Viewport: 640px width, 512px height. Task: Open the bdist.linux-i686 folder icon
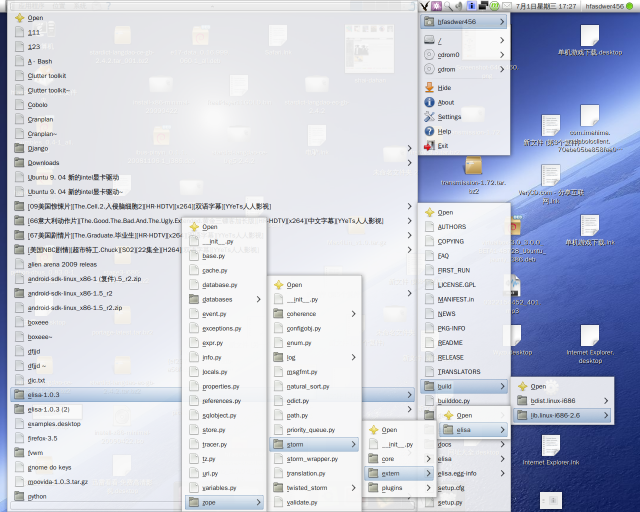point(522,401)
